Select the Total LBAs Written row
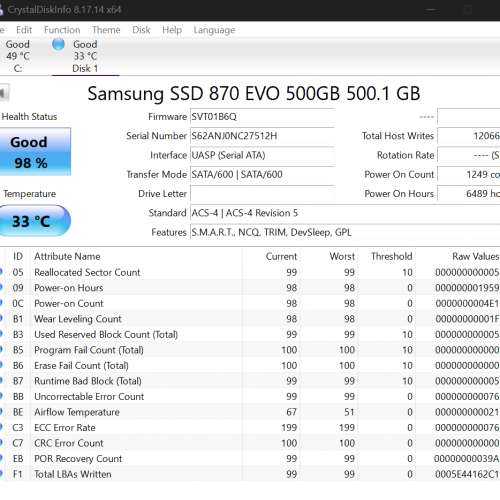This screenshot has height=500, width=500. coord(250,474)
